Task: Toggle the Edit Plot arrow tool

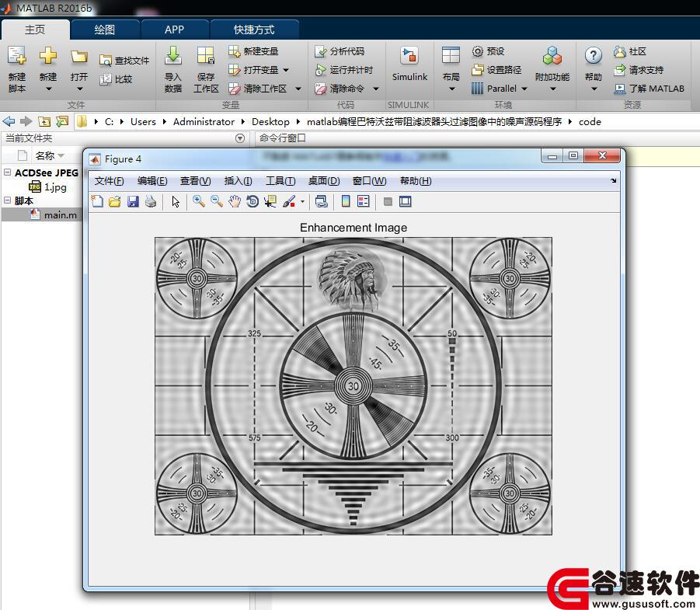Action: (176, 202)
